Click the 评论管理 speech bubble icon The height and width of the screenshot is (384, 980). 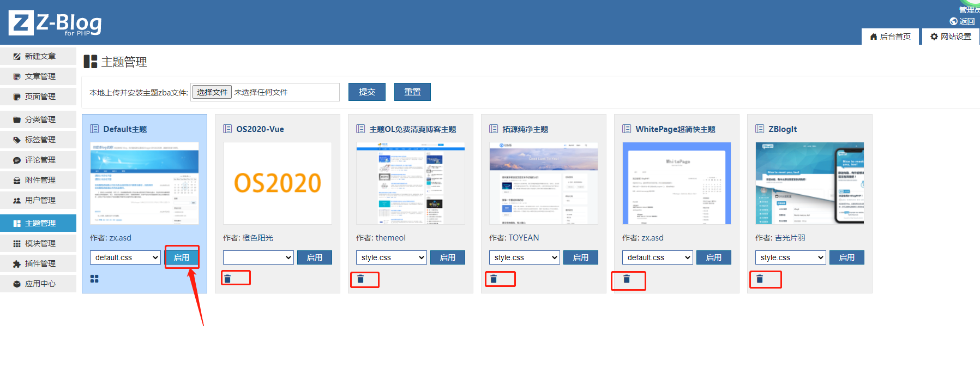tap(17, 160)
